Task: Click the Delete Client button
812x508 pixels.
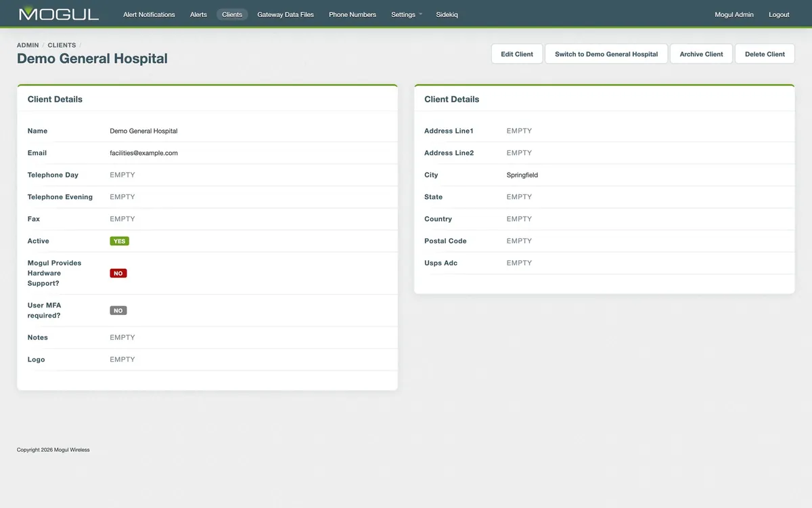Action: coord(765,54)
